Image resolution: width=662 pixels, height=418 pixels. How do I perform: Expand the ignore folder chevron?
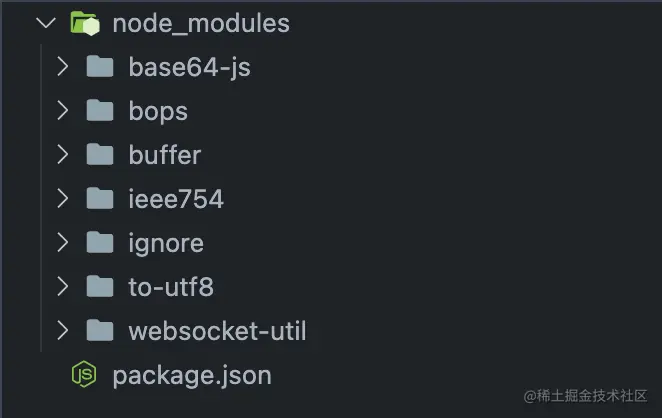click(62, 243)
